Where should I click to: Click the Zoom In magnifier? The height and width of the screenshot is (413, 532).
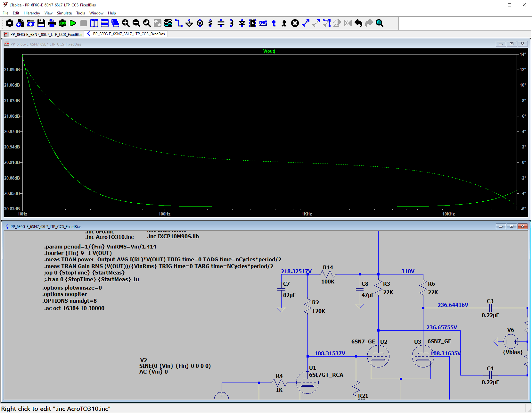[126, 23]
